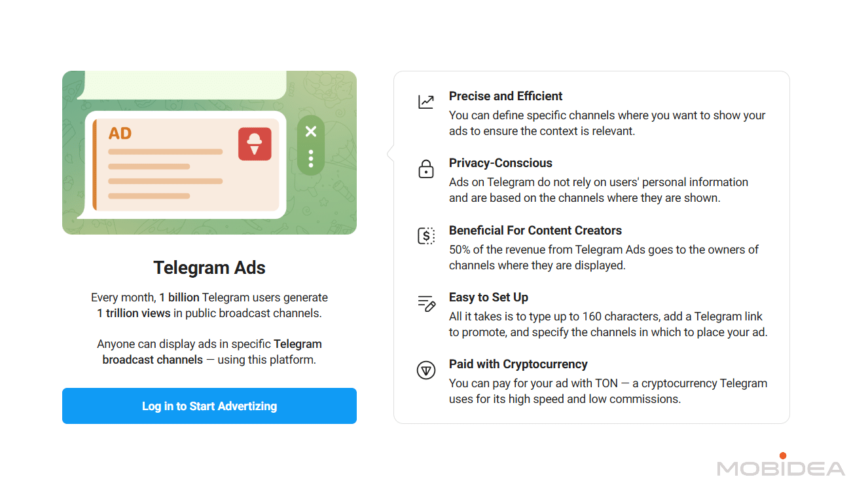Screen dimensions: 868x496
Task: Click the Precise and Efficient heading
Action: 505,96
